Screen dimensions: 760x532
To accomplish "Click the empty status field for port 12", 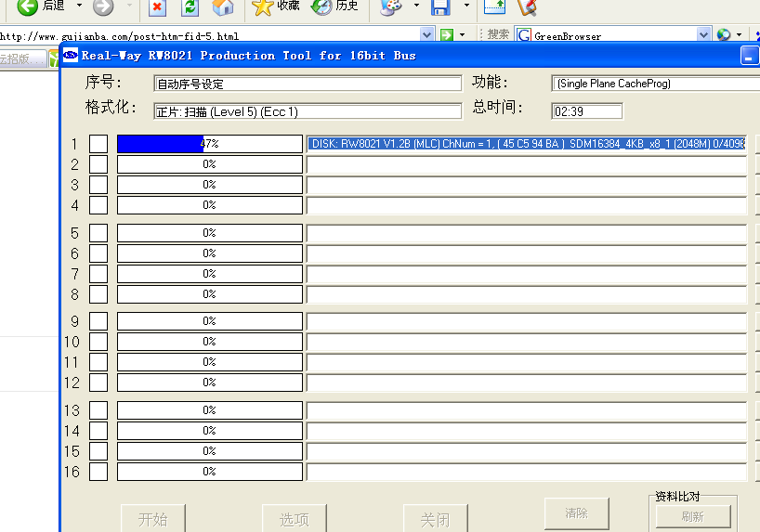I will tap(527, 383).
